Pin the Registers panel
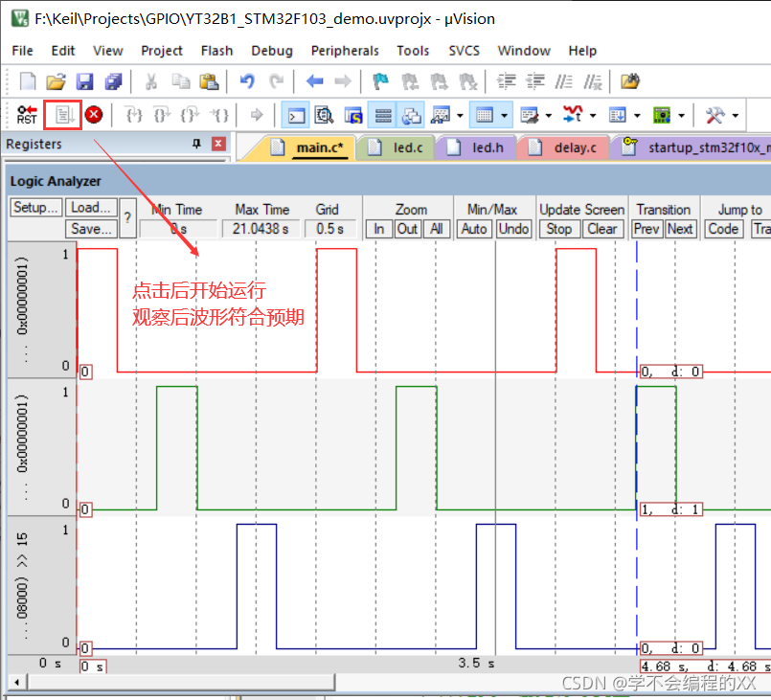The height and width of the screenshot is (700, 771). [196, 144]
